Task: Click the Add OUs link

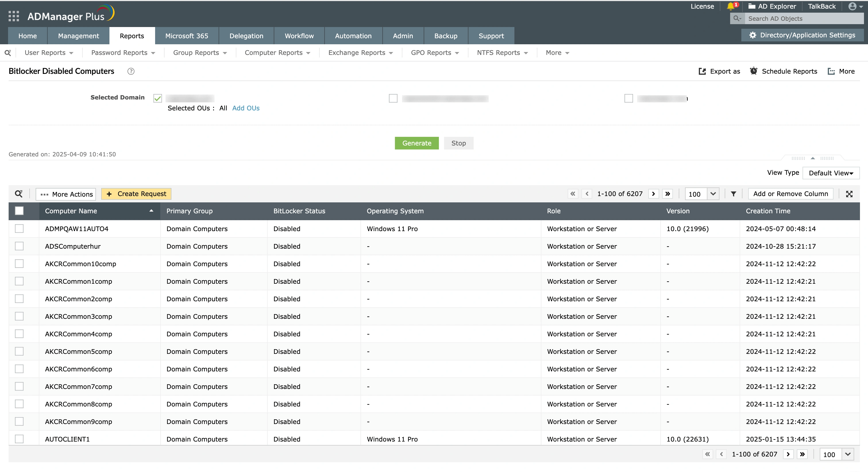Action: [246, 108]
